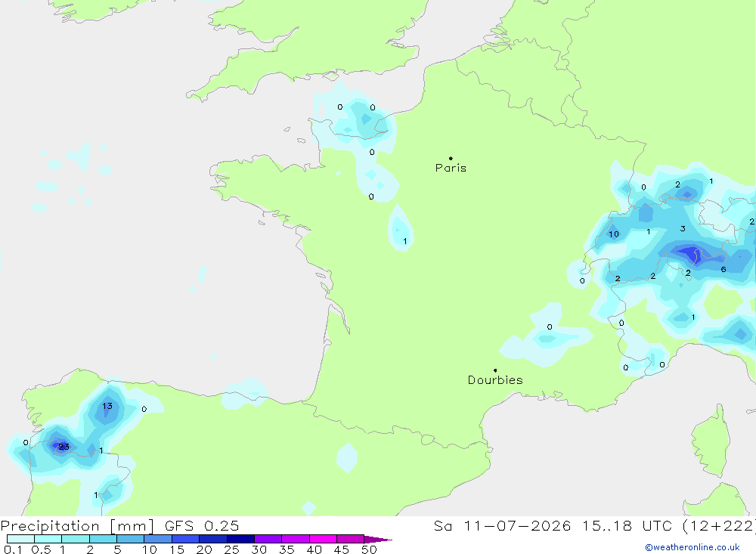
Task: Pick legend swatch between 20 and 25
Action: 212,539
